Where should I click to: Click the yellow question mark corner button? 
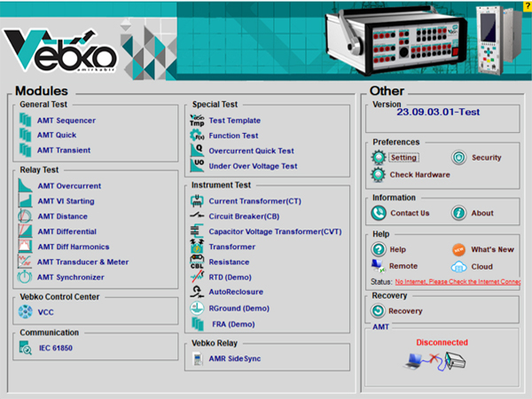click(528, 6)
